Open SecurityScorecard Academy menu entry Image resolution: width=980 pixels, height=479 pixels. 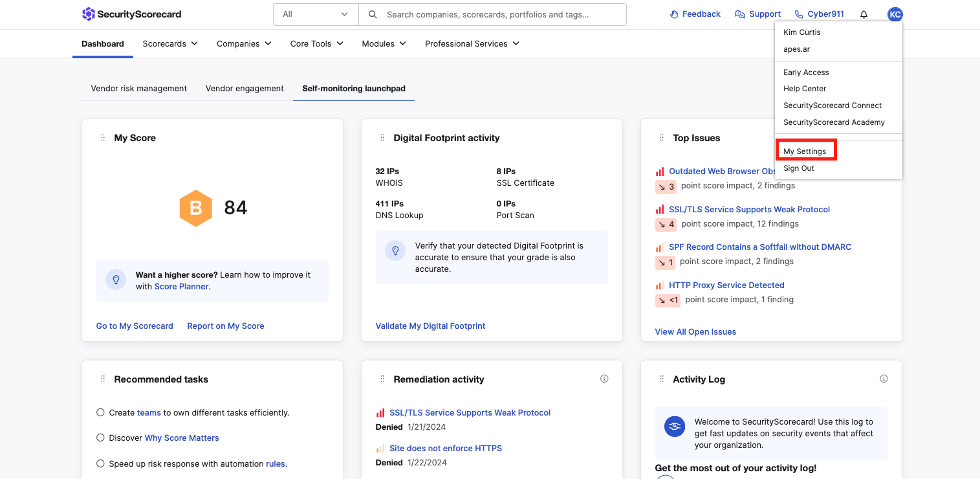(x=834, y=122)
